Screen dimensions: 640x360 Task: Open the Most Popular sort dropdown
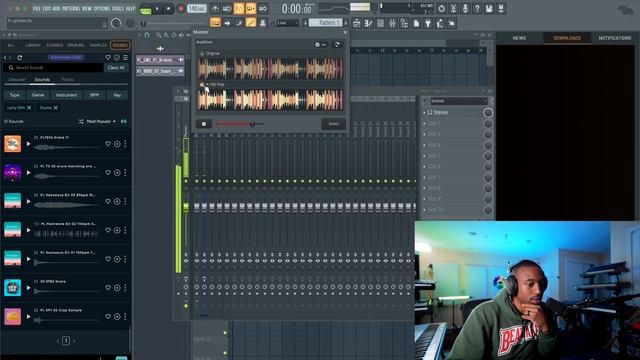[x=100, y=122]
